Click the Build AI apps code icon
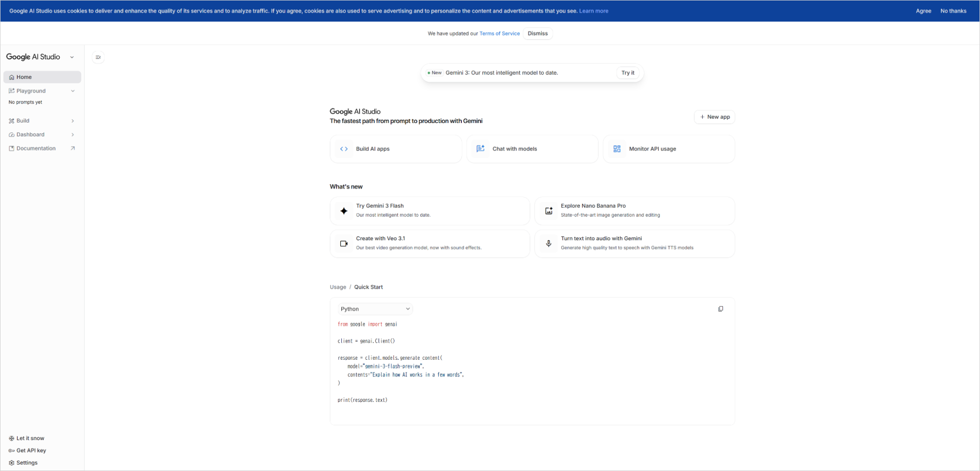The width and height of the screenshot is (980, 471). (x=344, y=149)
